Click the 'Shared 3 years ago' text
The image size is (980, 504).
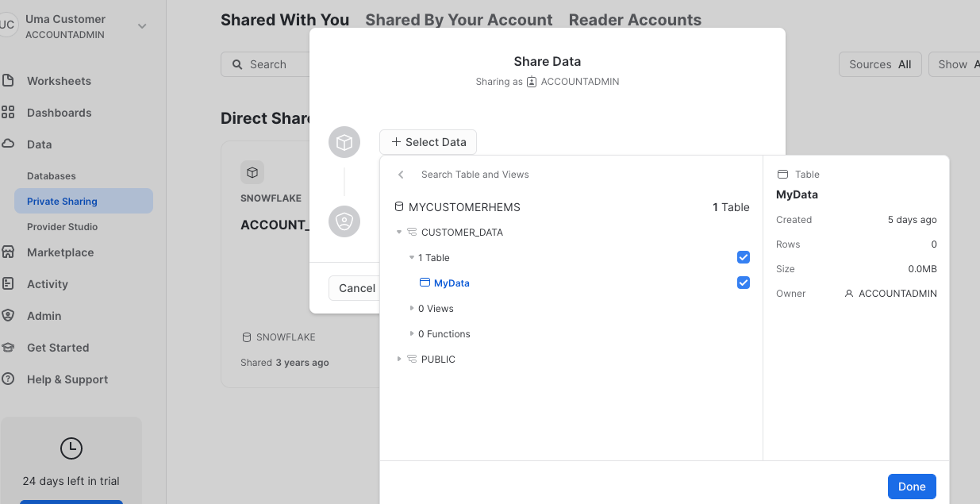(x=285, y=363)
